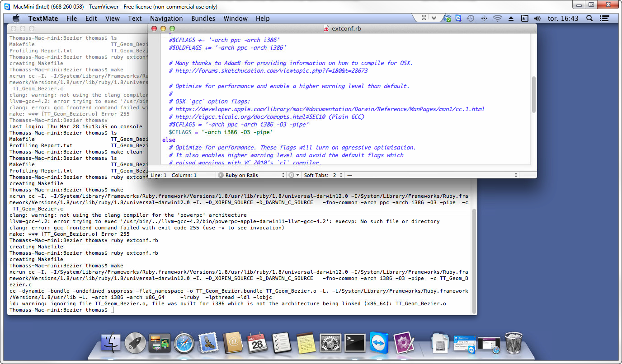The height and width of the screenshot is (364, 622).
Task: Open the Edit menu
Action: pyautogui.click(x=91, y=19)
